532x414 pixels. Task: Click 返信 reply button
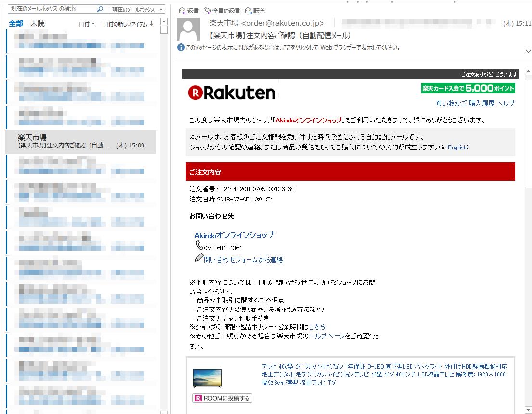189,11
